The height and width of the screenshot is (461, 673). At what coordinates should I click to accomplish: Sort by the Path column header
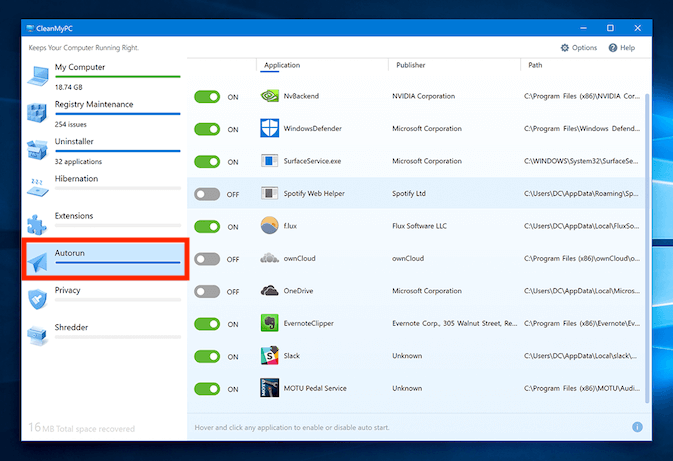click(535, 65)
